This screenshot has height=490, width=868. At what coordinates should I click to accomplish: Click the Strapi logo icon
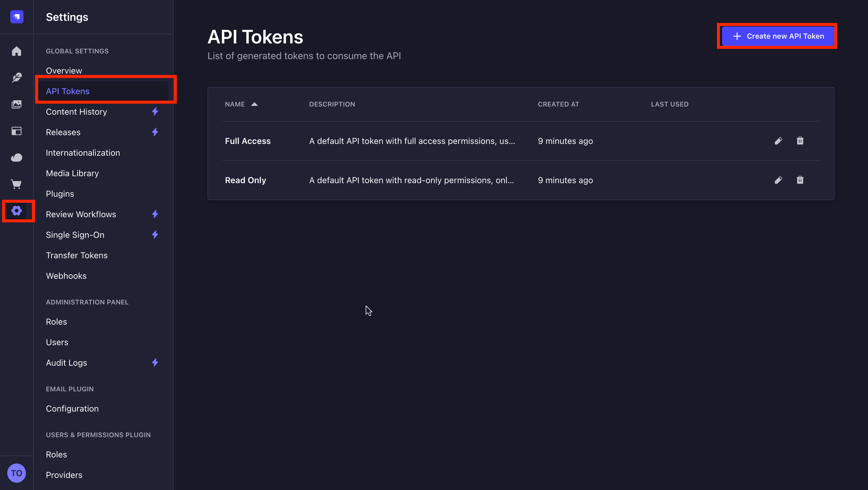point(17,17)
